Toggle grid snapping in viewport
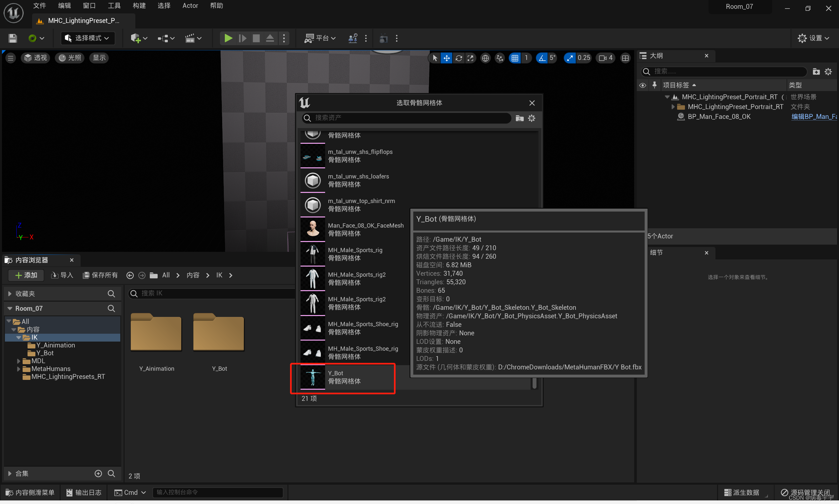 [x=515, y=58]
